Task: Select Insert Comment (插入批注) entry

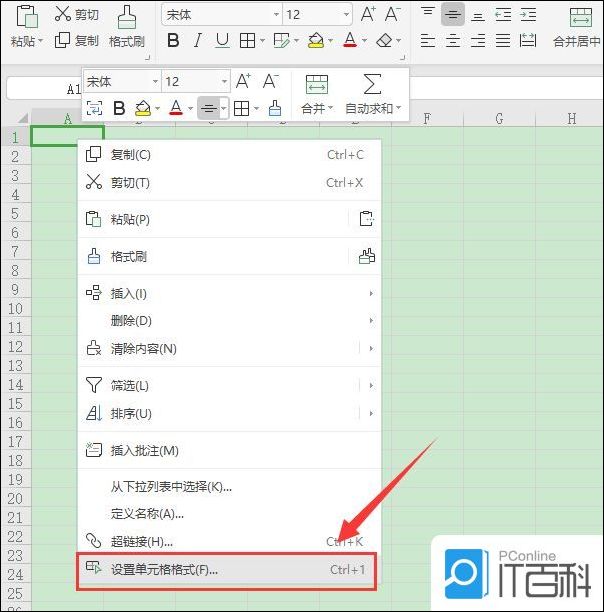Action: point(229,450)
